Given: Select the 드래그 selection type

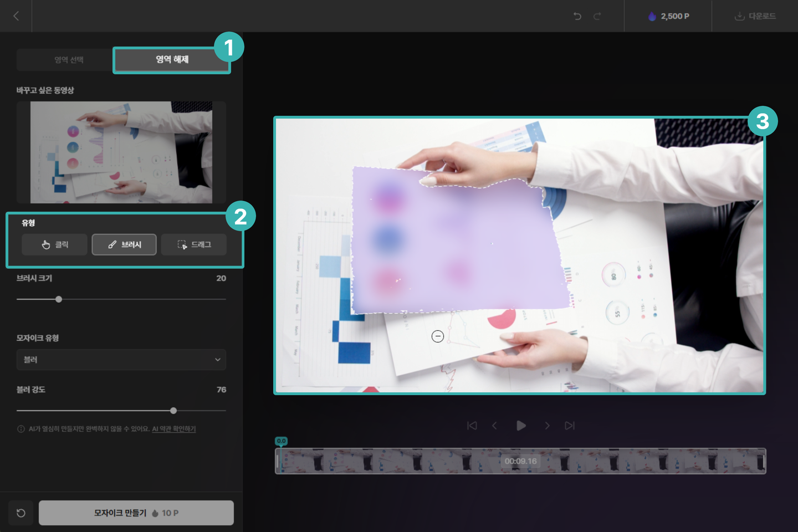Looking at the screenshot, I should tap(194, 244).
